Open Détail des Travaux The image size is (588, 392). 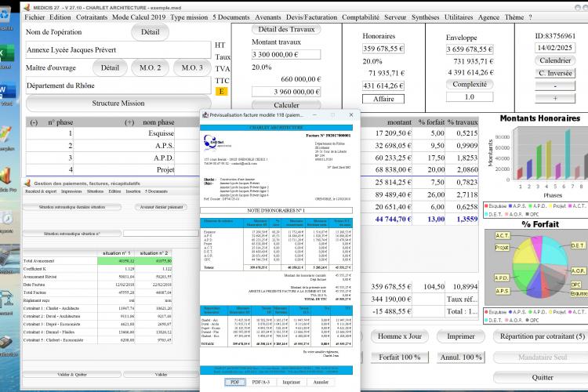click(x=286, y=29)
